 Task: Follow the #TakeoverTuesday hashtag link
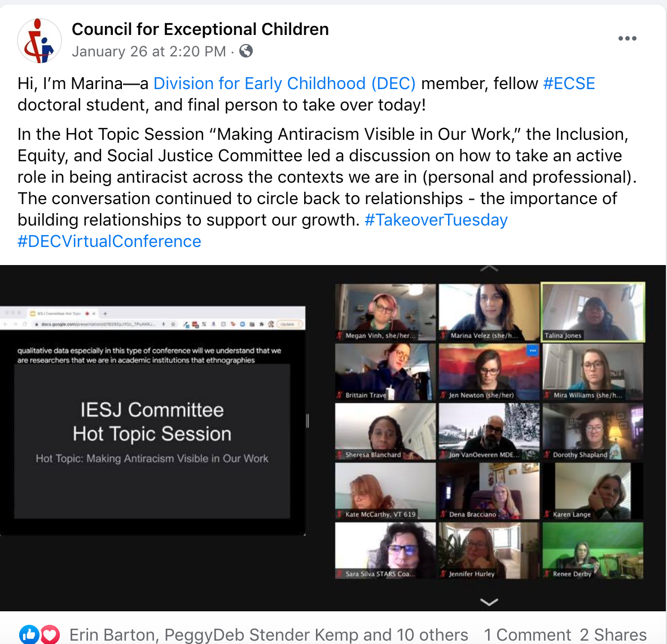(x=436, y=220)
